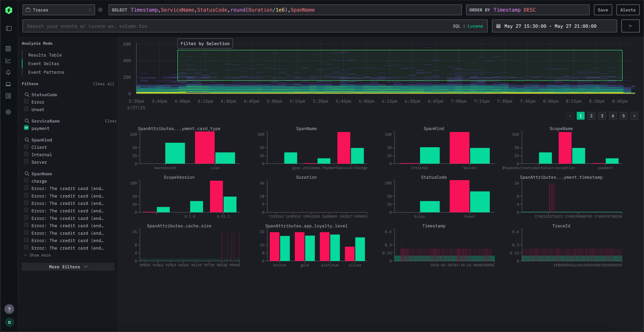The height and width of the screenshot is (332, 644).
Task: Open the dashboards sidebar icon
Action: (x=8, y=96)
